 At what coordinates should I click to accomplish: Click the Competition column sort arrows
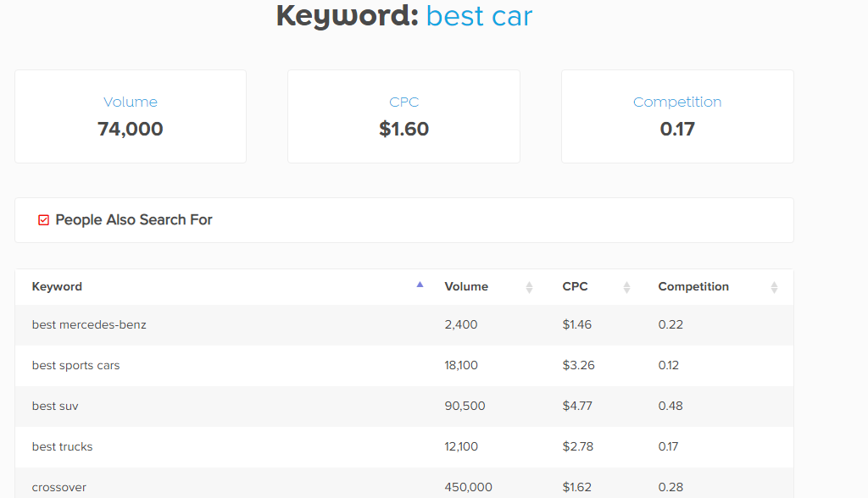point(774,287)
